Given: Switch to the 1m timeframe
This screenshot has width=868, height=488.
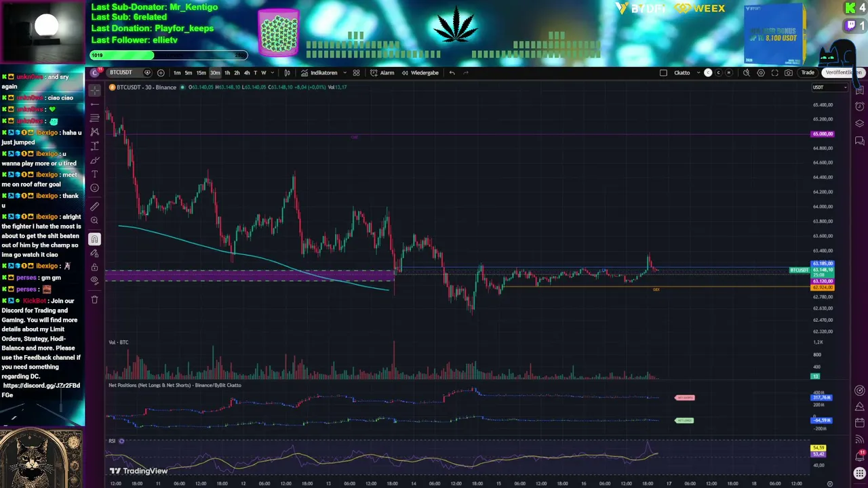Looking at the screenshot, I should pos(177,73).
